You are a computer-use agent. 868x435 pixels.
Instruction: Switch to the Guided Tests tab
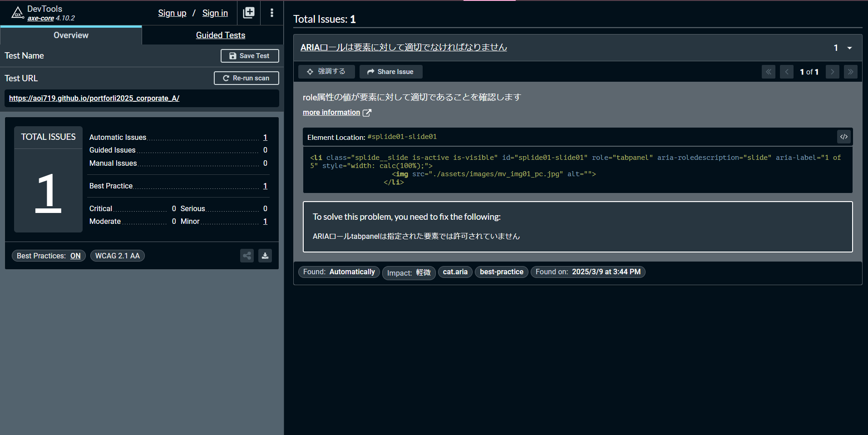coord(220,35)
